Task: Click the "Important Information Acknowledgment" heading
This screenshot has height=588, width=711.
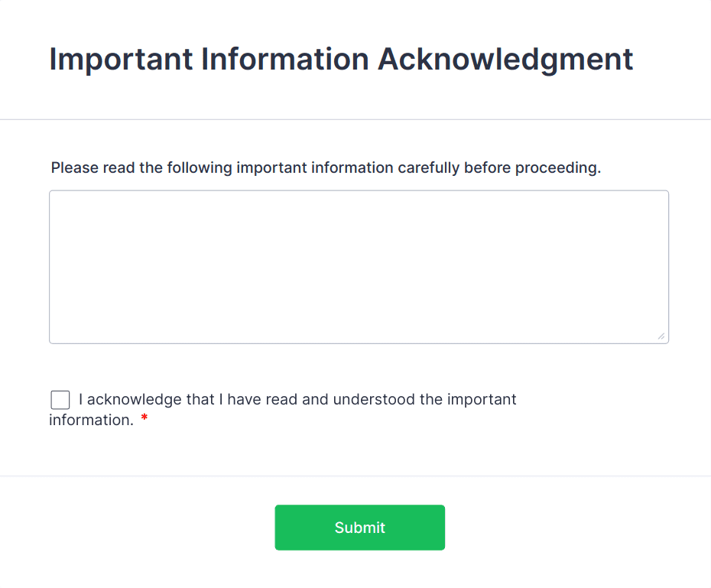Action: point(341,59)
